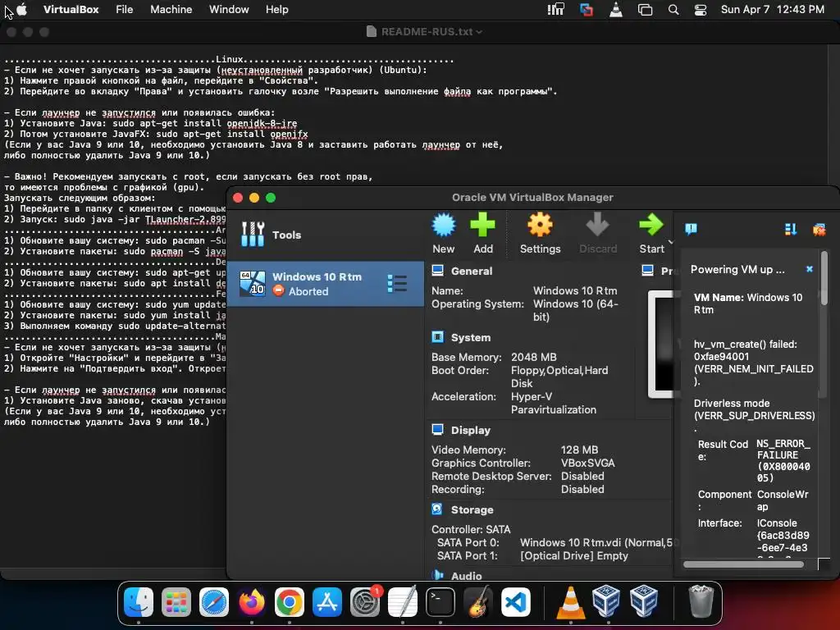Click the VBoxSVGA graphics controller value
Viewport: 840px width, 630px height.
click(587, 463)
